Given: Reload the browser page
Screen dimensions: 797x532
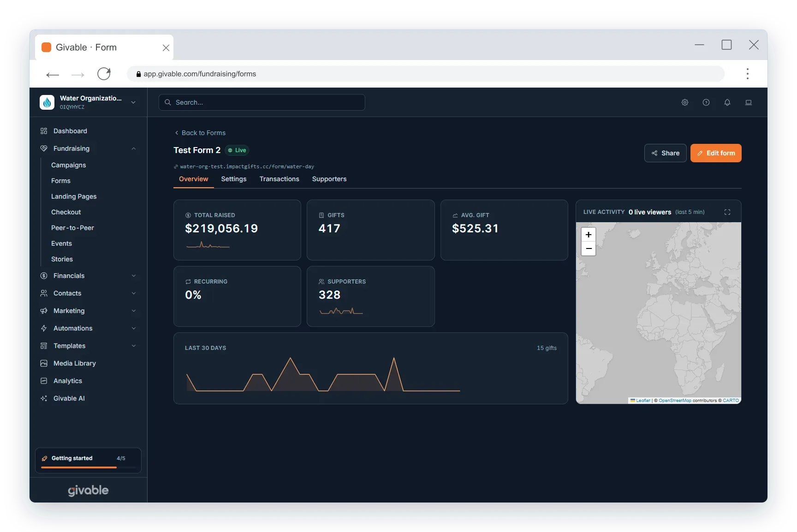Looking at the screenshot, I should pos(104,74).
